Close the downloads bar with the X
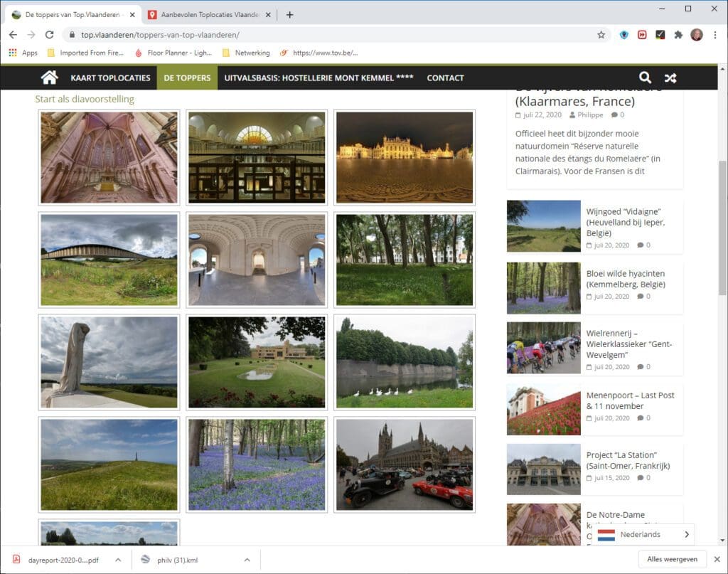 pos(717,559)
